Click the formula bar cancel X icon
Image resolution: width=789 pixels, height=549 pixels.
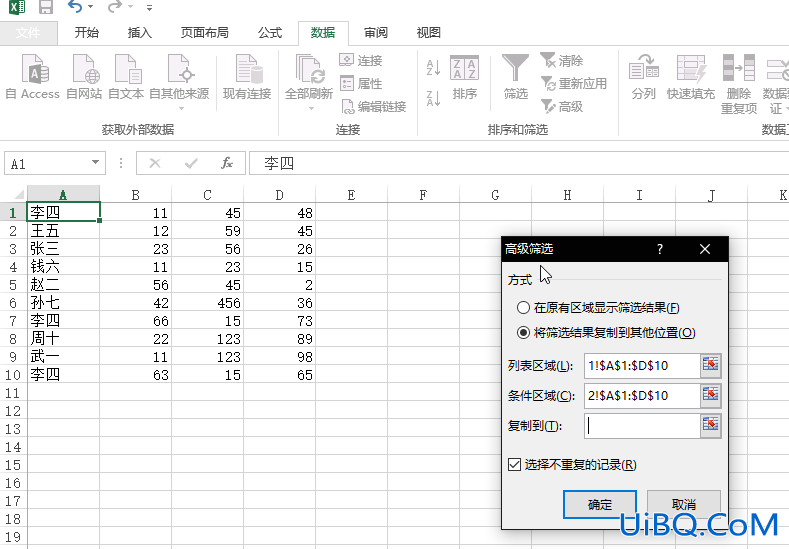coord(155,163)
